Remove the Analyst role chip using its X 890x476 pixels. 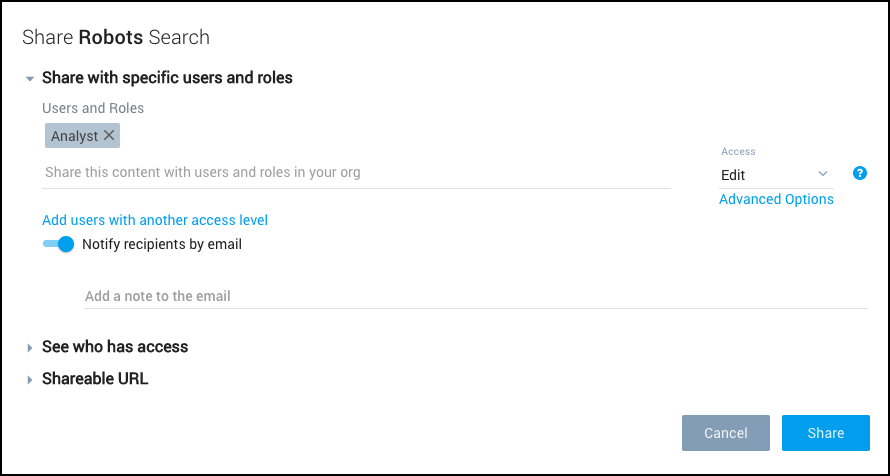(109, 135)
